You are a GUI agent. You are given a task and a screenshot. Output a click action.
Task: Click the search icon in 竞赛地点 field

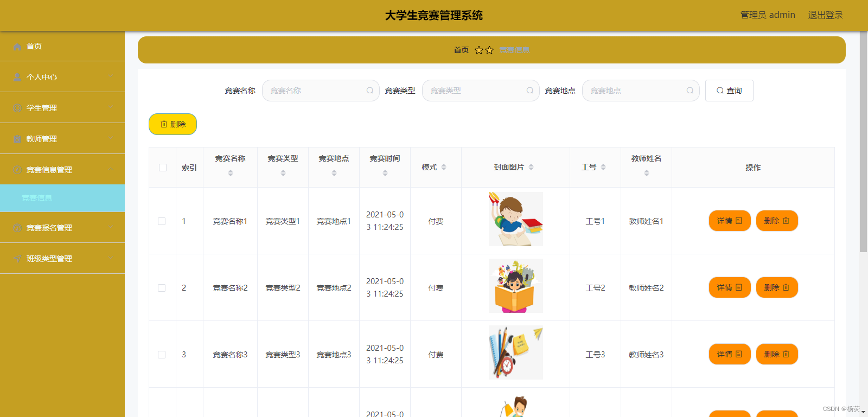point(690,91)
